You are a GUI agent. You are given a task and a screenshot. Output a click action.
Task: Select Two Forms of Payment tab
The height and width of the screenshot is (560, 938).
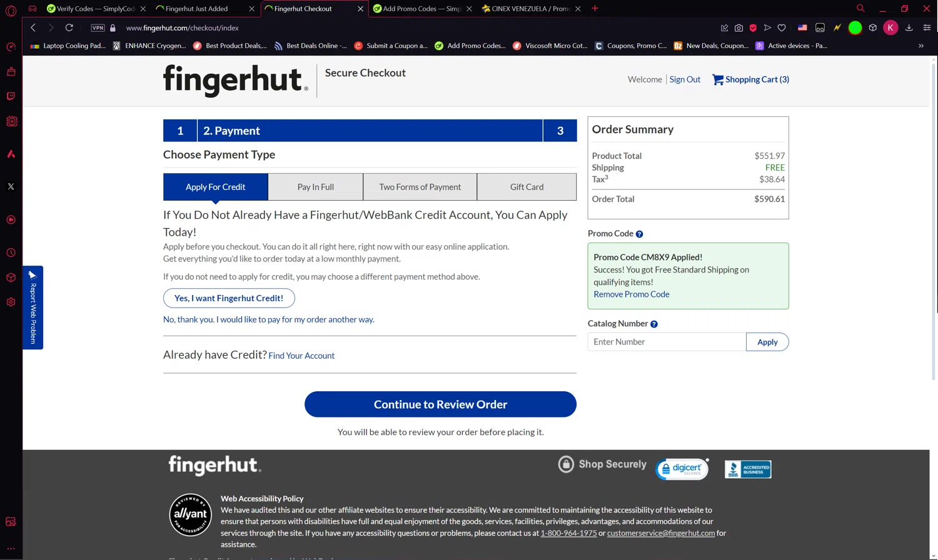420,187
